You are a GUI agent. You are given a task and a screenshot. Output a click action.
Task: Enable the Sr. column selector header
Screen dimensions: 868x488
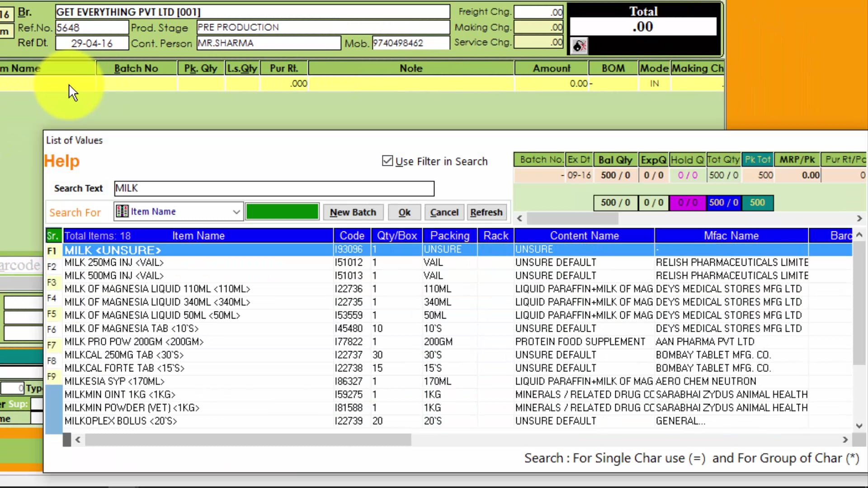point(53,235)
